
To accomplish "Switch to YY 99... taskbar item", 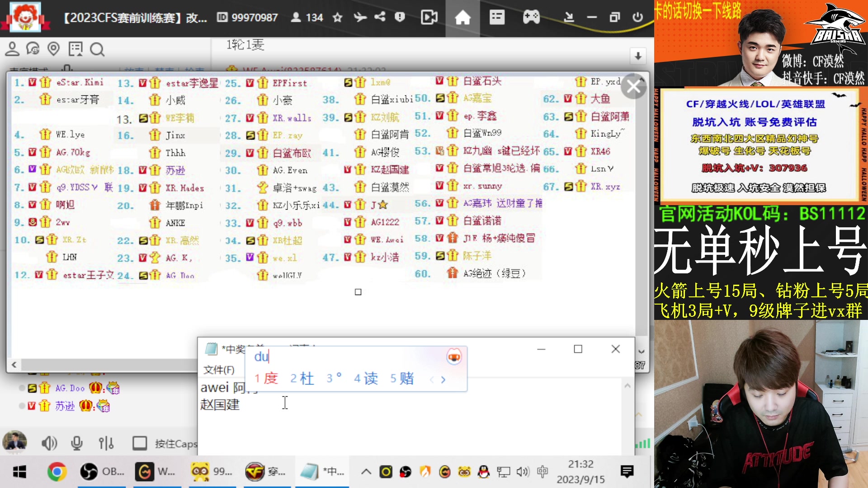I will [x=212, y=472].
